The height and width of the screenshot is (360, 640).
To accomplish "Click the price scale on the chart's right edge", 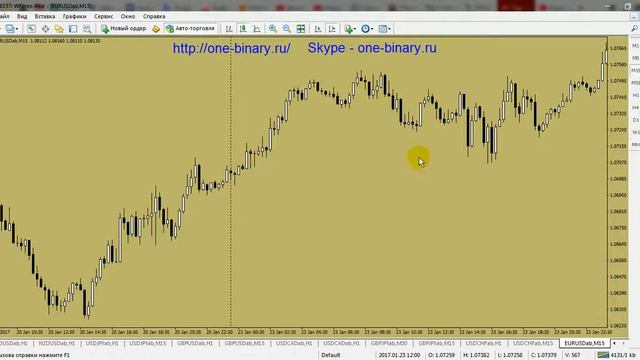I will pos(618,183).
